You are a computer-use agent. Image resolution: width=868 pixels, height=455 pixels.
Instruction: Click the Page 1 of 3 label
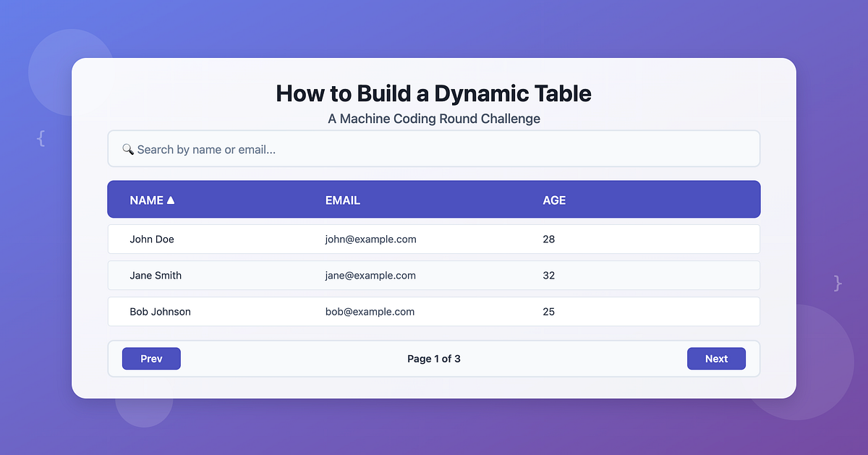[434, 358]
